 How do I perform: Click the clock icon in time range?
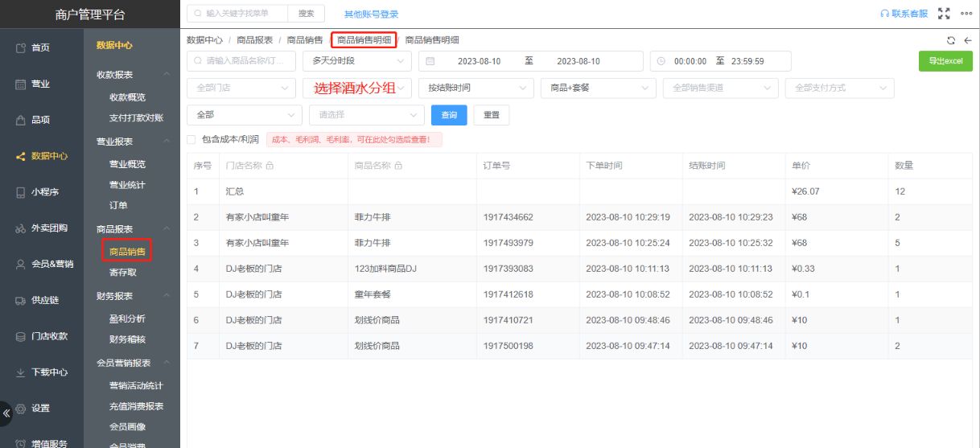coord(662,61)
